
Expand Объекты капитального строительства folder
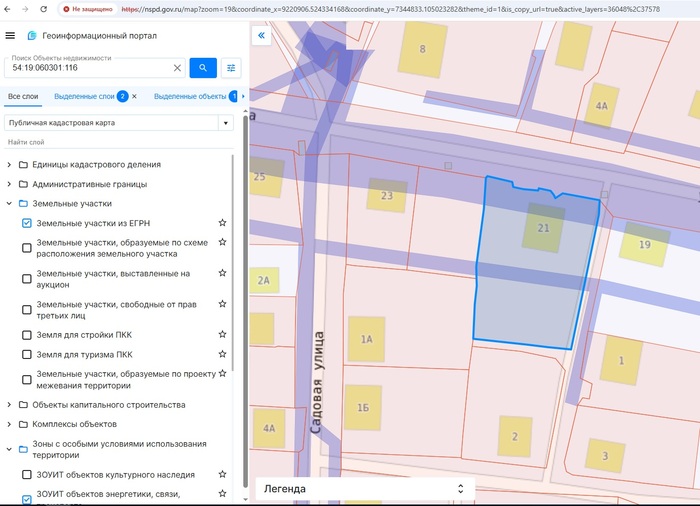click(9, 405)
